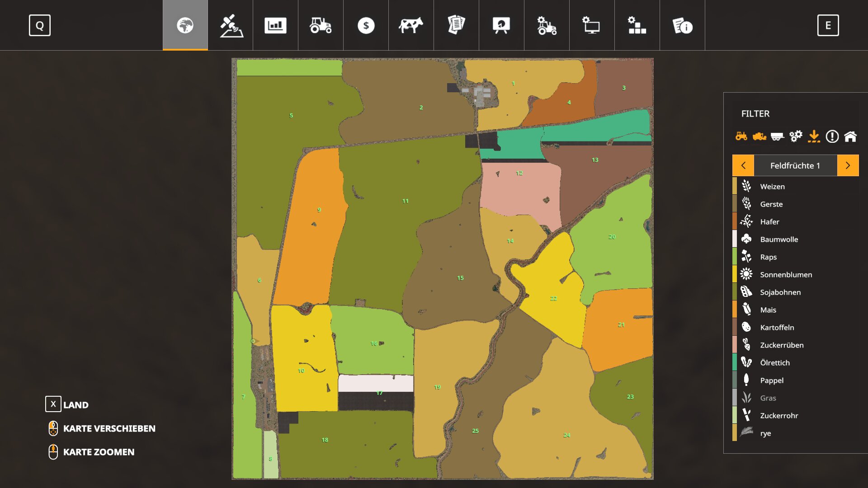868x488 pixels.
Task: Open the animals cow tab
Action: pos(411,25)
